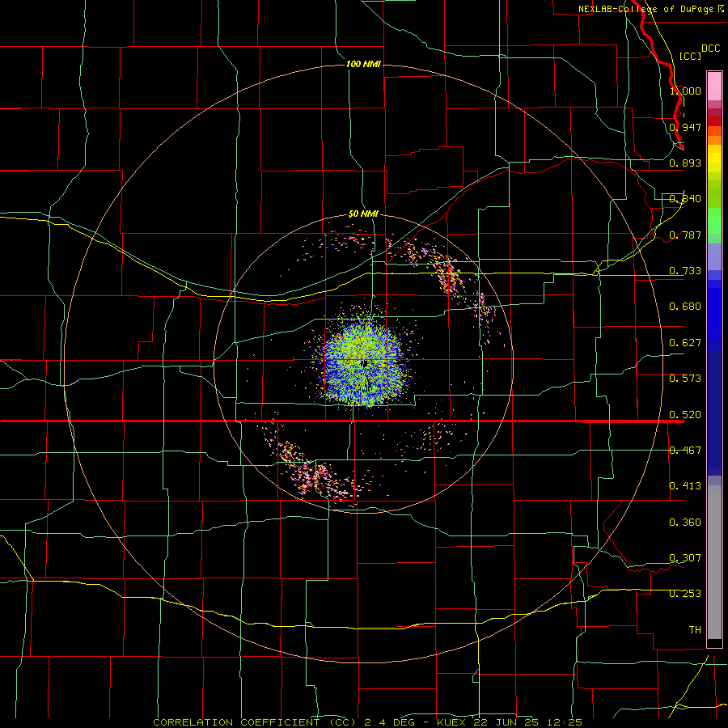Pick the 0.893 scale value
The image size is (728, 728).
(x=685, y=163)
